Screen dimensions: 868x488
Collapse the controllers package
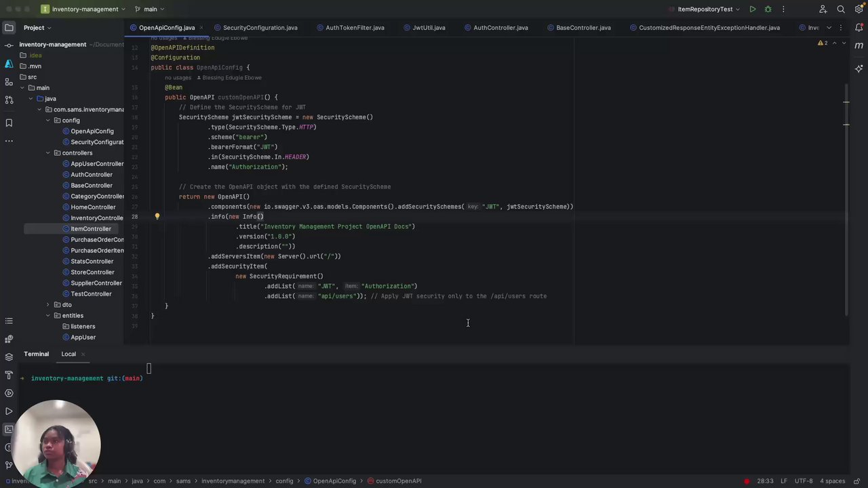48,153
